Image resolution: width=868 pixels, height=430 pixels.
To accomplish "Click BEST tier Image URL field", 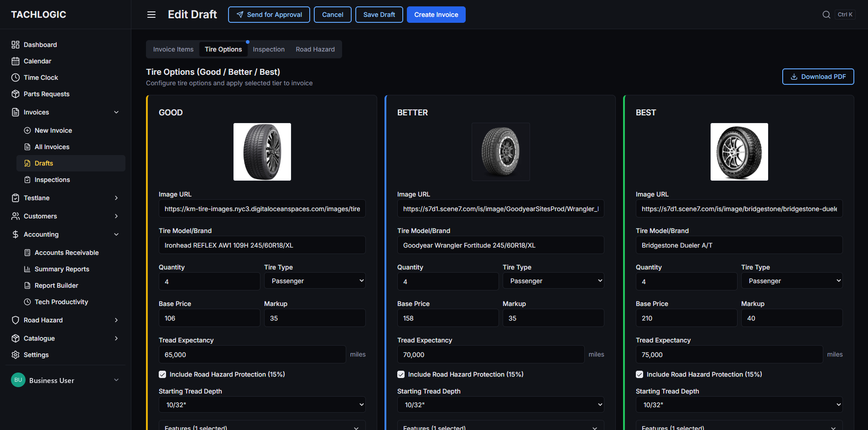I will (x=739, y=208).
